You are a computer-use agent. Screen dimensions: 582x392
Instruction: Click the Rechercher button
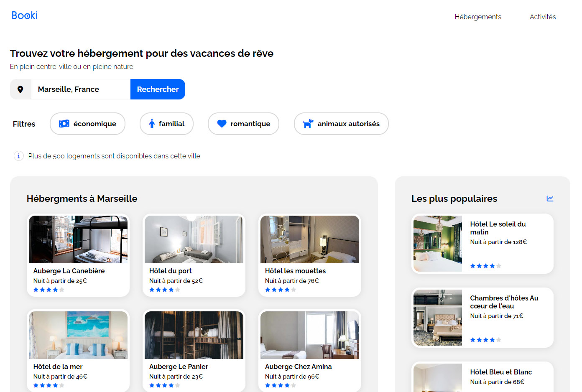coord(158,89)
